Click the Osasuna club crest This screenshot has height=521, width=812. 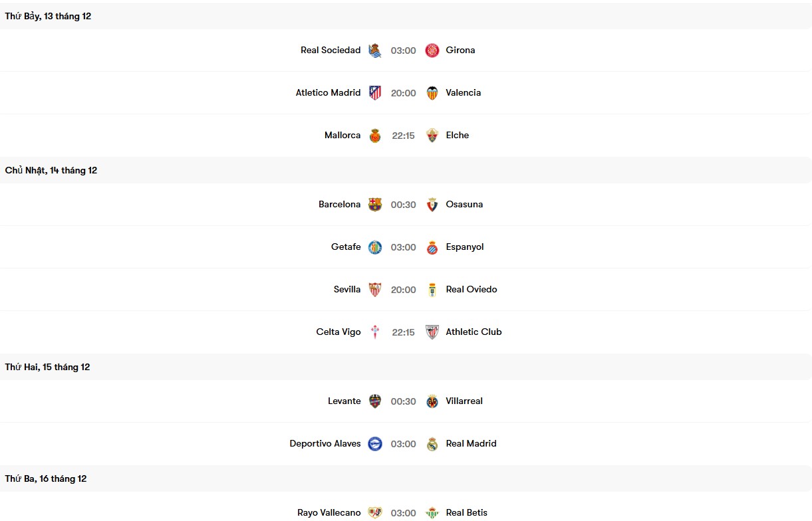tap(432, 205)
